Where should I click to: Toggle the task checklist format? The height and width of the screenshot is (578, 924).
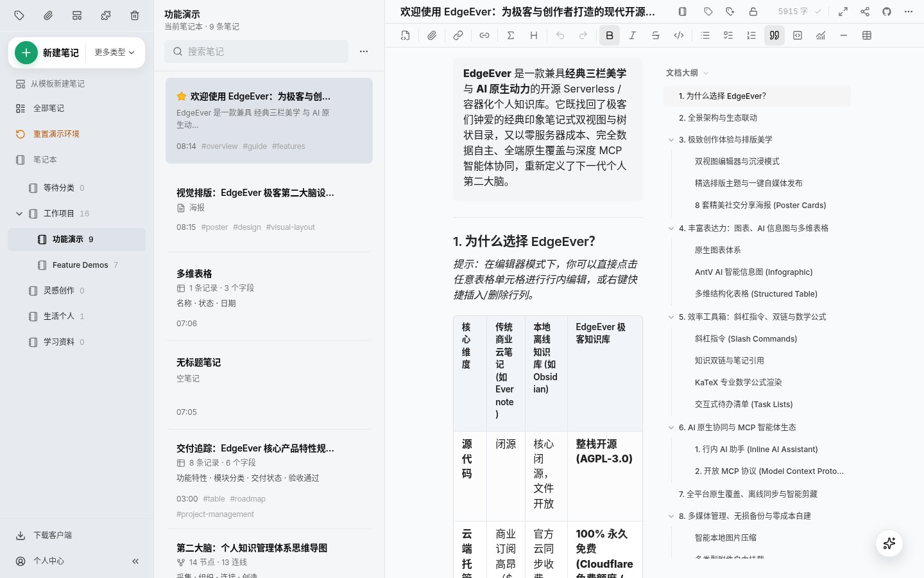(x=728, y=35)
